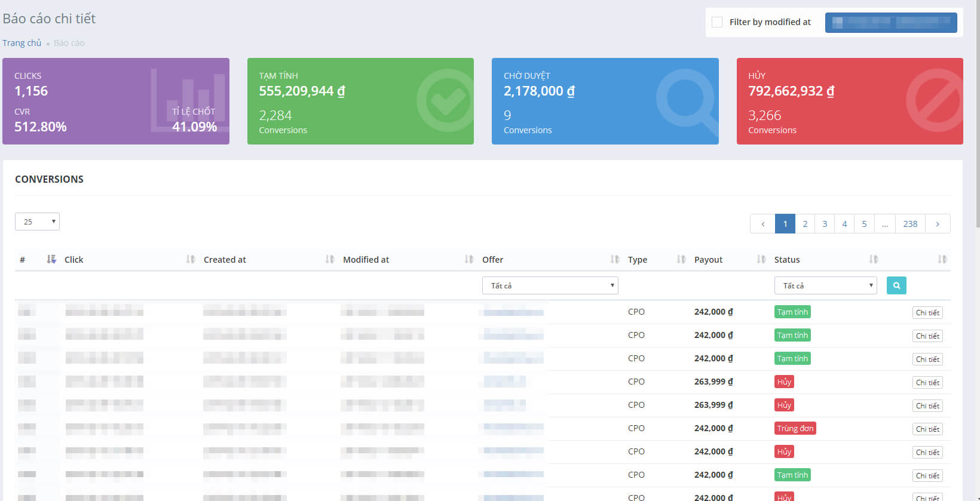This screenshot has width=980, height=501.
Task: Sort table by Created at arrows
Action: (x=330, y=259)
